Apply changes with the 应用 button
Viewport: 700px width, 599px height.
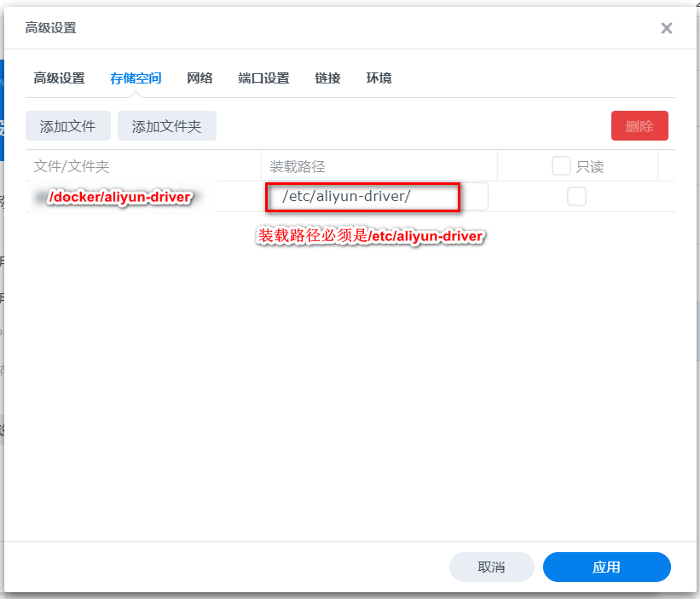pyautogui.click(x=606, y=567)
